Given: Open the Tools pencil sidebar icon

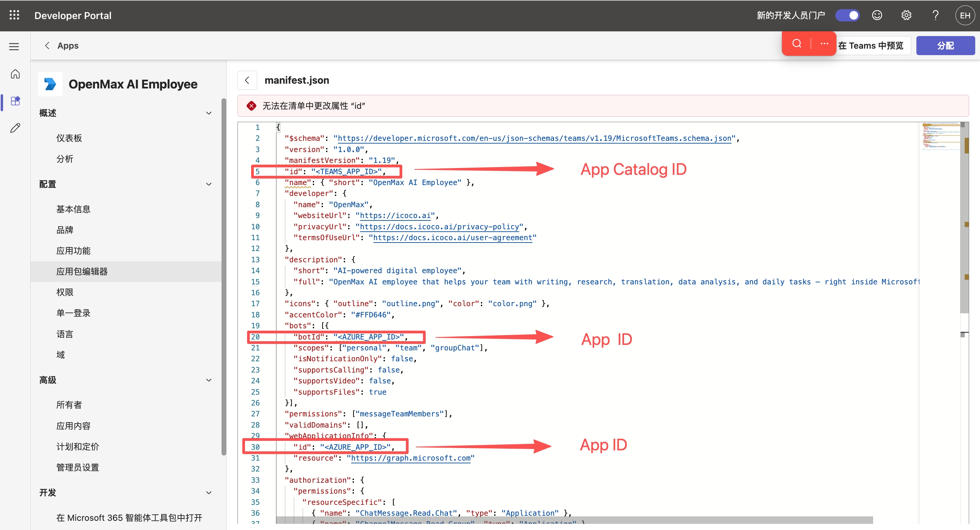Looking at the screenshot, I should pyautogui.click(x=15, y=128).
